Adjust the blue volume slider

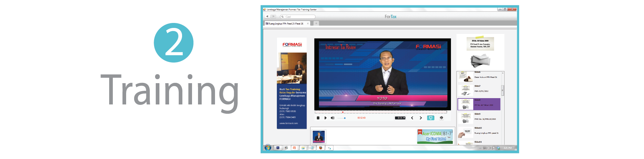coord(342,118)
